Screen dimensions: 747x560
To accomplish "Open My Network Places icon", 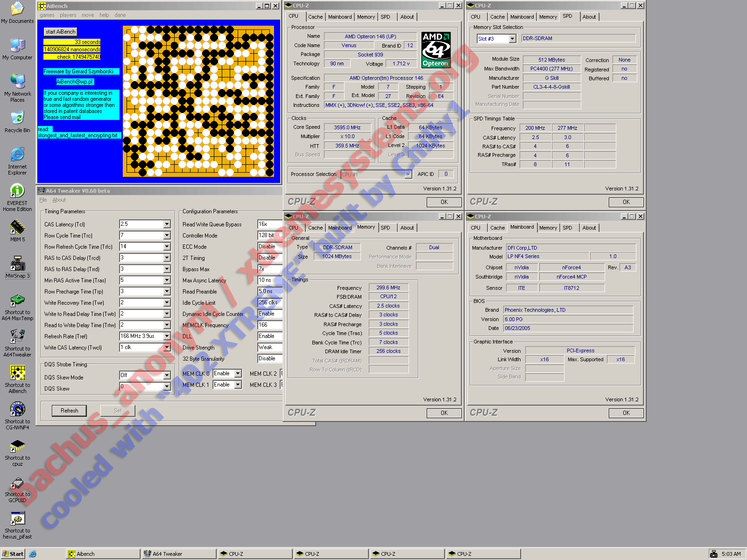I will (x=17, y=88).
